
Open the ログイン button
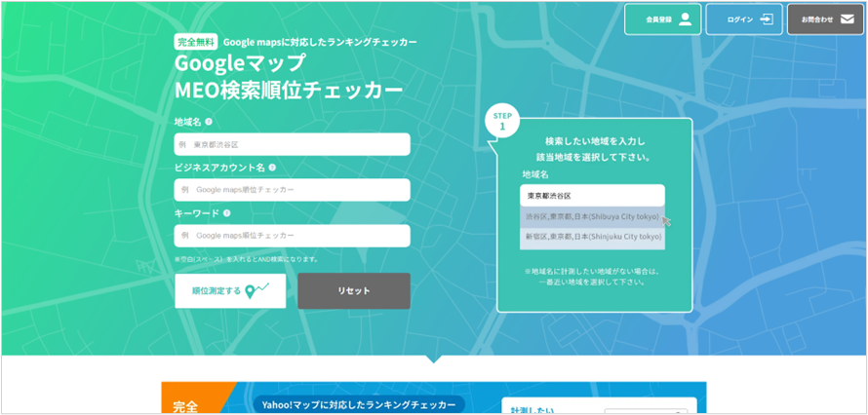click(x=744, y=19)
